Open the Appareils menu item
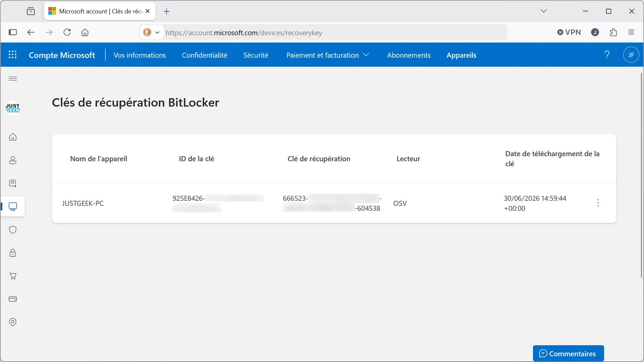Image resolution: width=644 pixels, height=362 pixels. (x=461, y=55)
